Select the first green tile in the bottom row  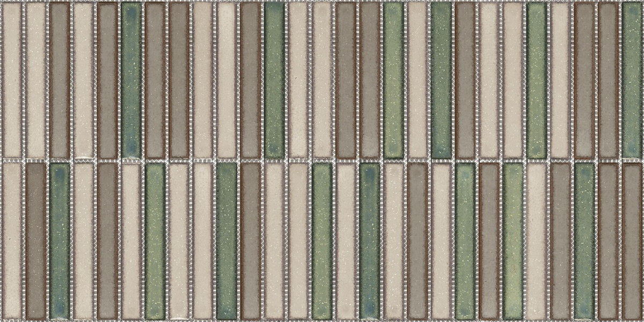click(60, 240)
